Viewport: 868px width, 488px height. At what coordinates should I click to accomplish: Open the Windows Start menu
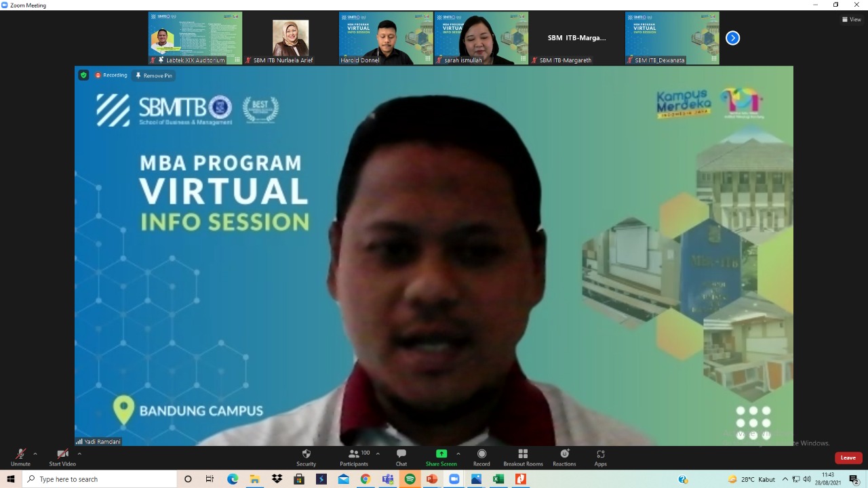tap(11, 479)
